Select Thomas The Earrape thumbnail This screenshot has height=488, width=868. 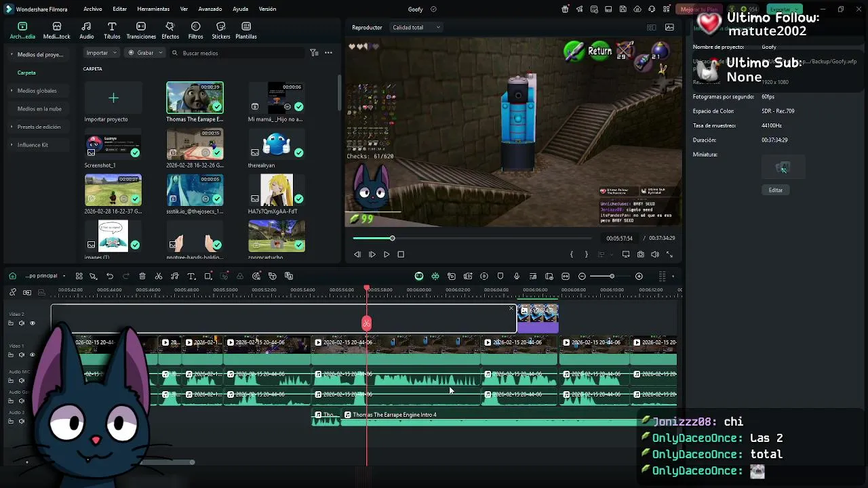(x=195, y=98)
